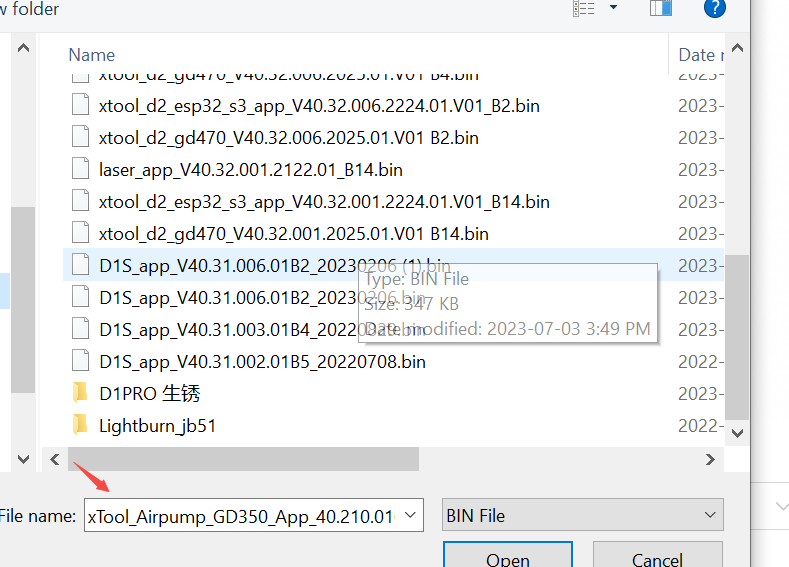Click file list scrollbar down arrow
The image size is (789, 567).
[737, 433]
